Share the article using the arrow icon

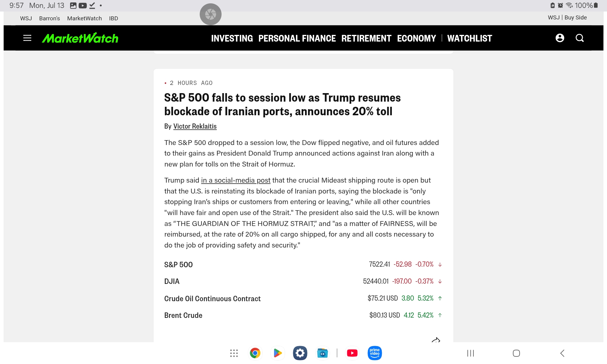pos(436,340)
